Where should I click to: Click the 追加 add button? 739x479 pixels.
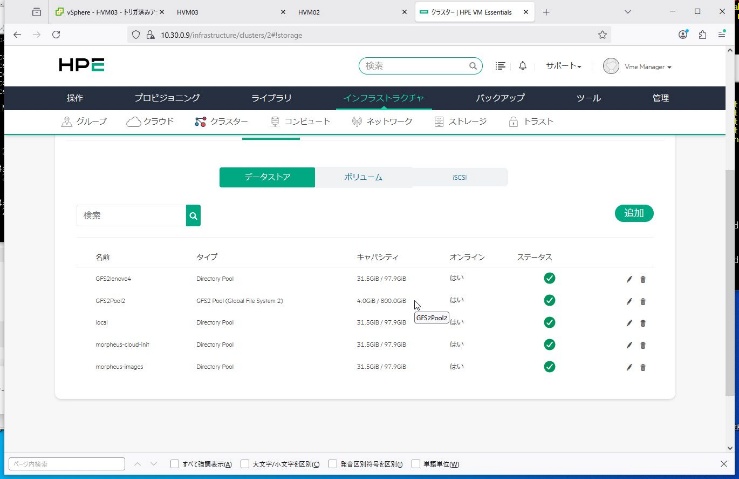click(x=633, y=213)
